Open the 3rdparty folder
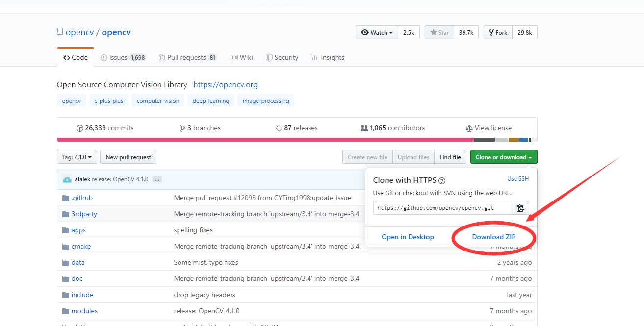The image size is (644, 326). [x=84, y=214]
